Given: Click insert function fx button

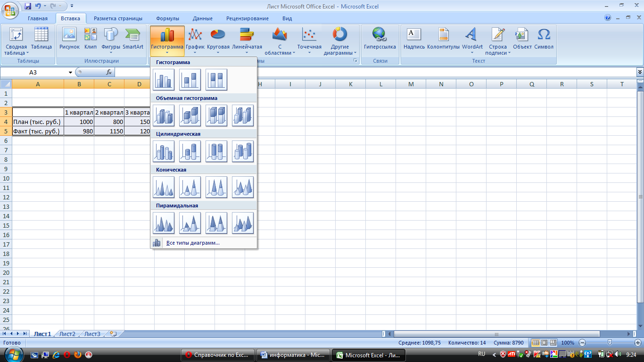Looking at the screenshot, I should tap(109, 72).
